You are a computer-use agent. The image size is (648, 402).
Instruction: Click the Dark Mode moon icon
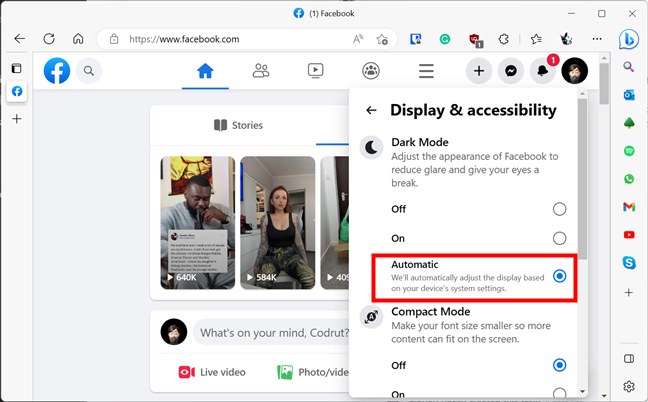point(371,147)
